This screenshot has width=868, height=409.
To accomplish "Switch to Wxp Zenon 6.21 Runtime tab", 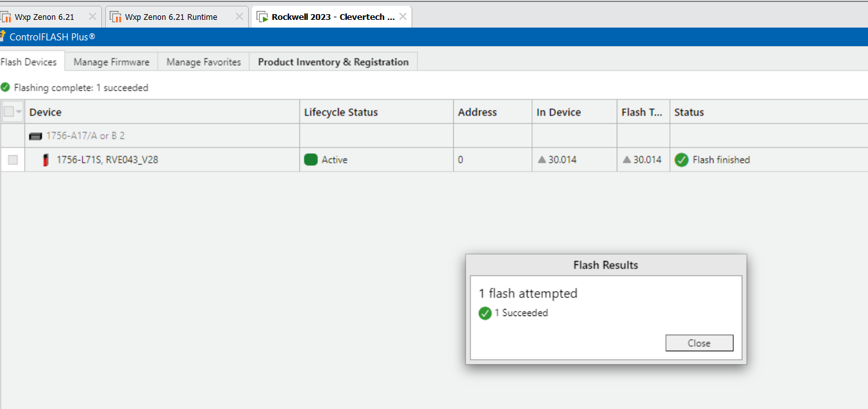I will coord(176,17).
